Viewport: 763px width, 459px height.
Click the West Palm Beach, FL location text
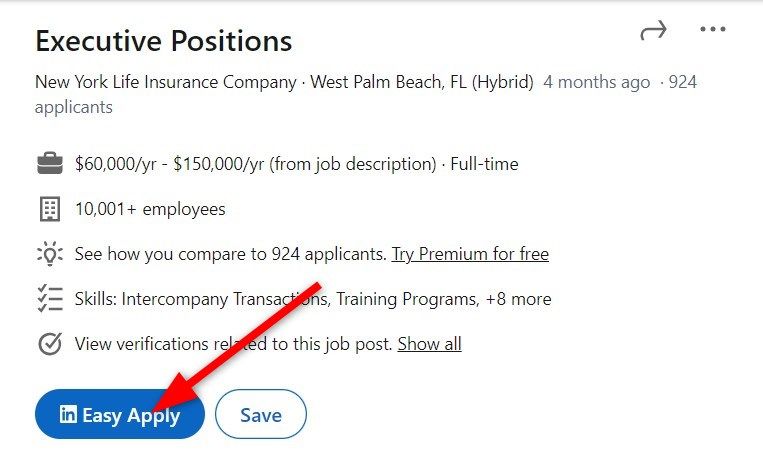tap(388, 82)
